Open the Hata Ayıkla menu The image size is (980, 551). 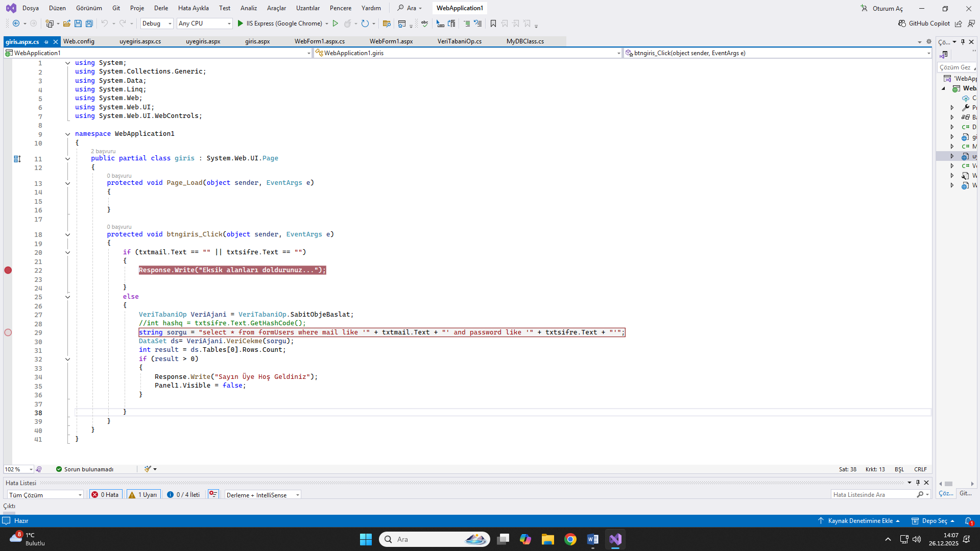tap(194, 8)
